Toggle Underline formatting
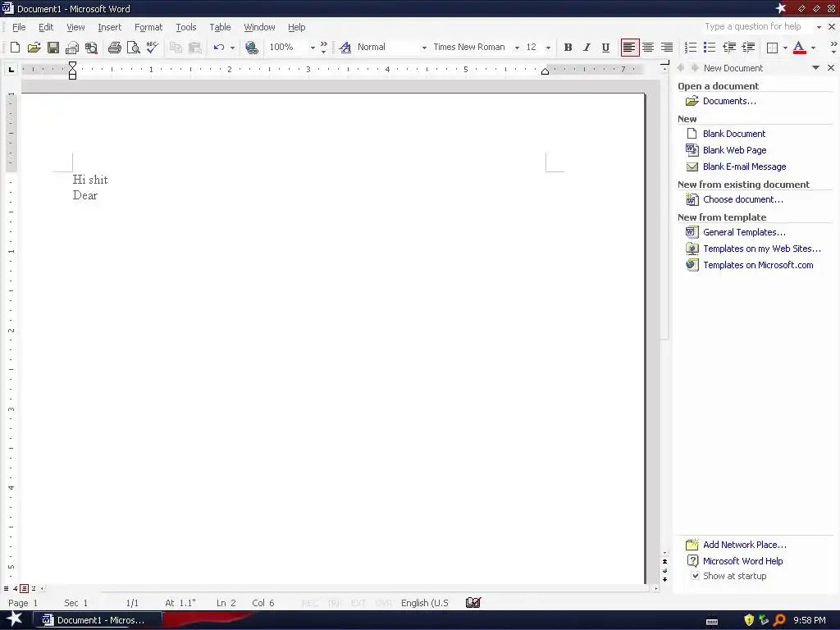Image resolution: width=840 pixels, height=630 pixels. [605, 47]
